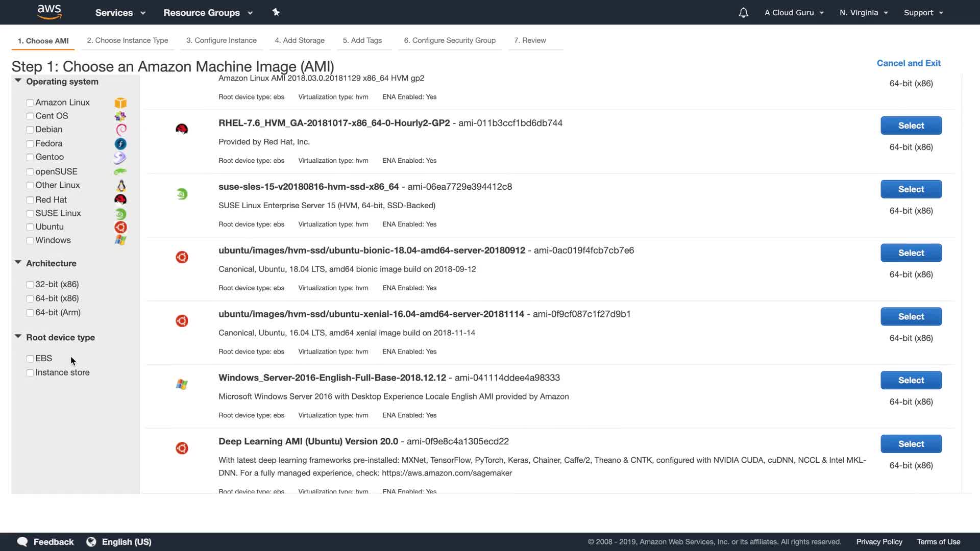Image resolution: width=980 pixels, height=551 pixels.
Task: Click the AWS logo home icon
Action: (x=50, y=12)
